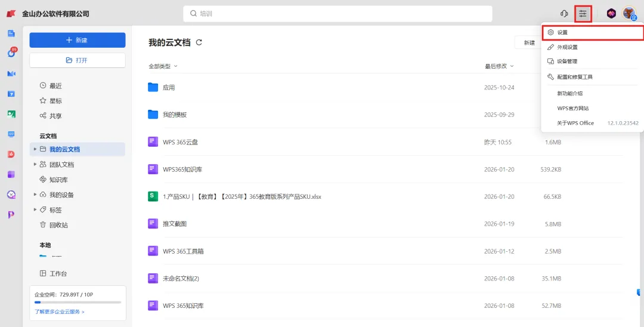This screenshot has width=644, height=327.
Task: Open the 了解更多企业云服务 link
Action: (60, 312)
